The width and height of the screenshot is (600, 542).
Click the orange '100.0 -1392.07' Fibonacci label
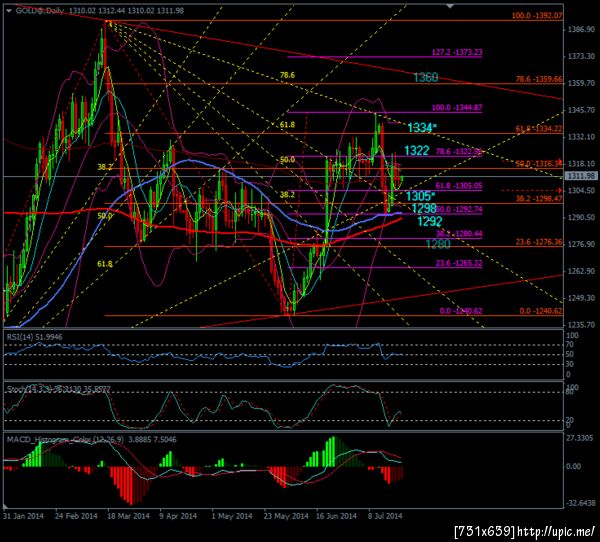537,16
